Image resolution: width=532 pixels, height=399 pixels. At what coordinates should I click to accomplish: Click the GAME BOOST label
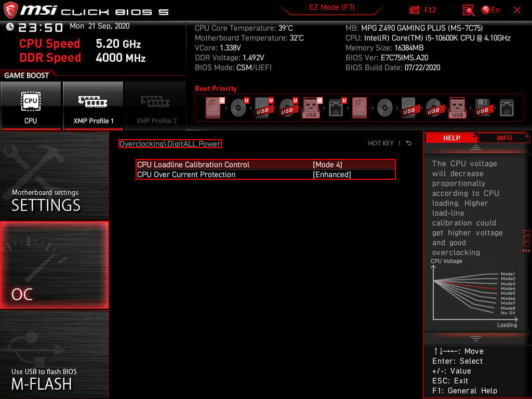point(26,75)
